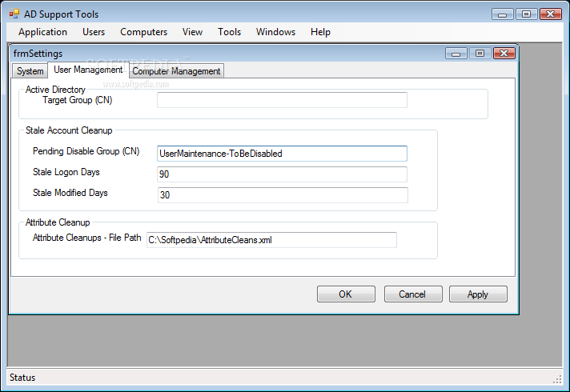Click the frmSettings title text
This screenshot has width=570, height=392.
point(38,54)
